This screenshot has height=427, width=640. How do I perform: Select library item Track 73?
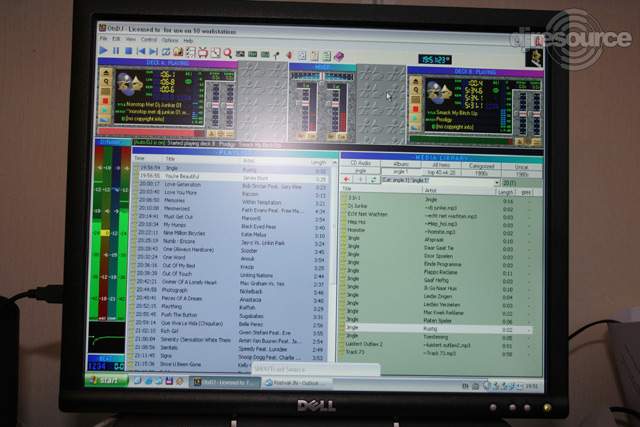[437, 353]
